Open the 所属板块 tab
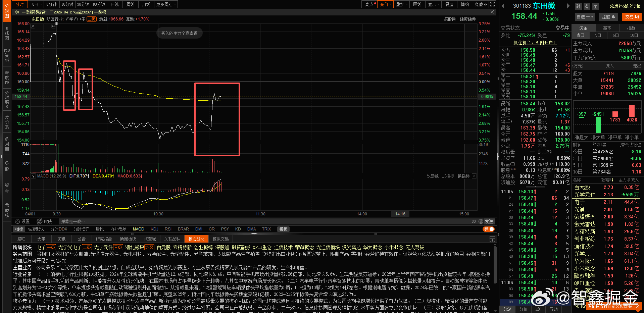The image size is (644, 313). pos(128,239)
